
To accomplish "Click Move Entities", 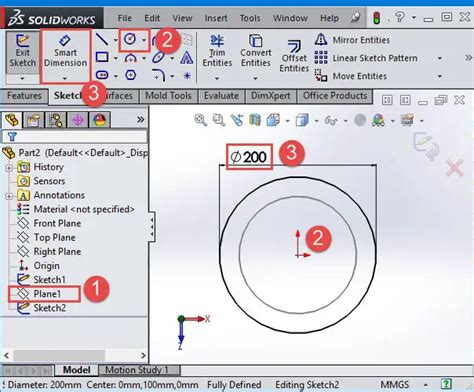I will tap(351, 76).
